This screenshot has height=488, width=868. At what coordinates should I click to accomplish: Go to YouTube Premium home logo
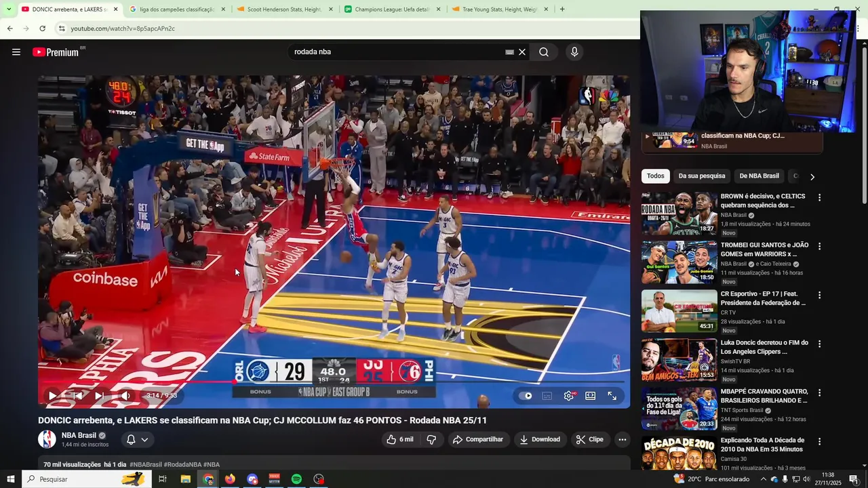tap(56, 52)
